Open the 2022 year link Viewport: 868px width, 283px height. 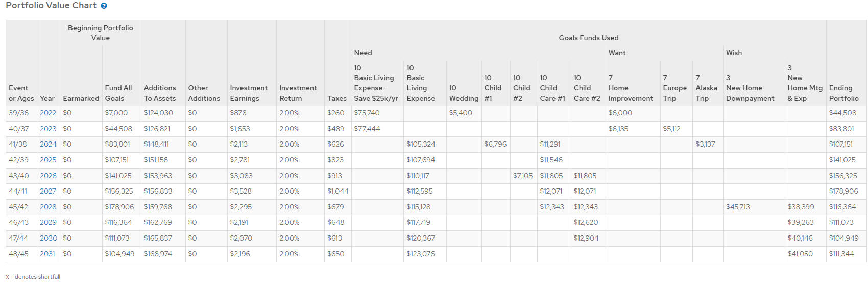[x=48, y=113]
